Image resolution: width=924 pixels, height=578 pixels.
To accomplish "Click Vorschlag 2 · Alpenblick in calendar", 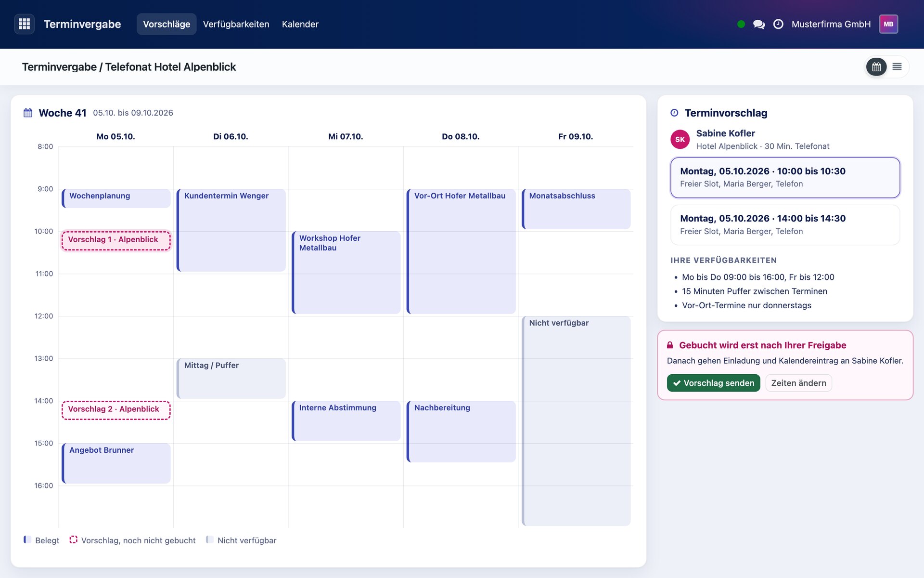I will point(116,410).
